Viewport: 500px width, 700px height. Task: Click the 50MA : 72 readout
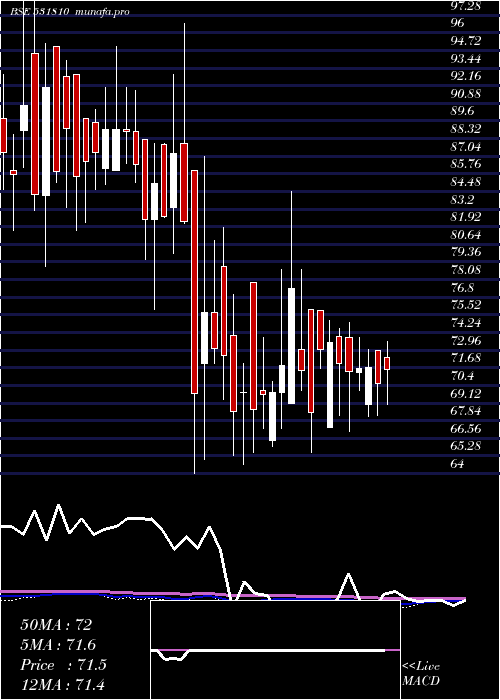click(x=56, y=625)
